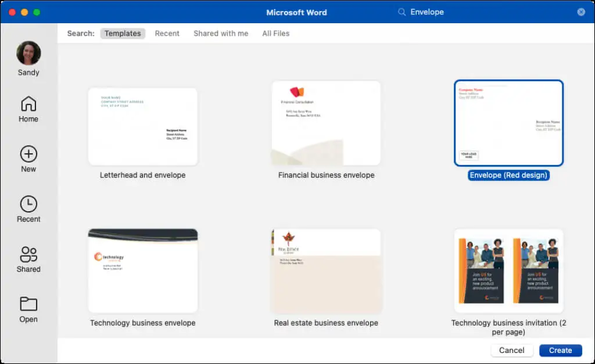Screen dimensions: 595x364
Task: Click Sandy's profile avatar
Action: [28, 53]
